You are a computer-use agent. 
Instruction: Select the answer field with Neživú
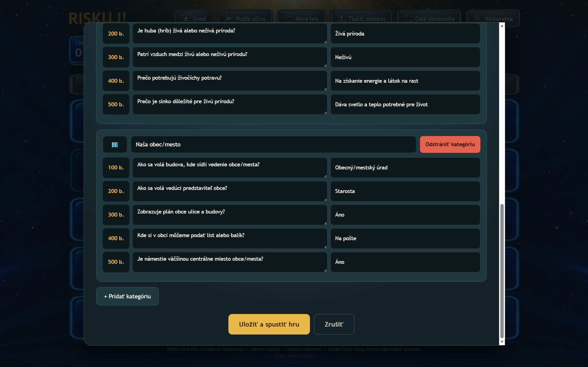tap(405, 57)
